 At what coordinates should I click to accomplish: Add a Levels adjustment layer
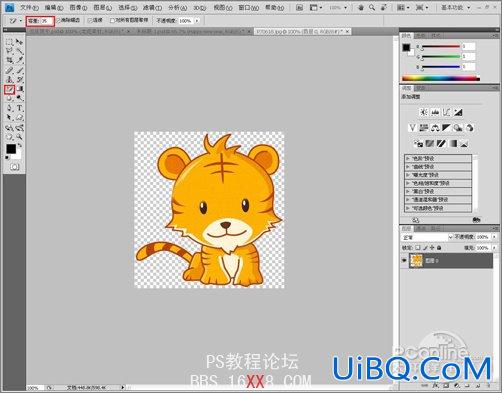tap(435, 112)
